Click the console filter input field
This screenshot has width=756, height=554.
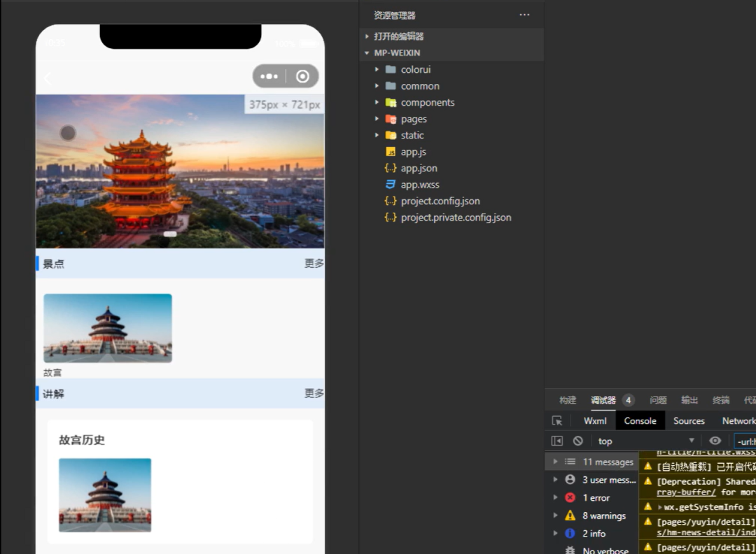[x=745, y=441]
